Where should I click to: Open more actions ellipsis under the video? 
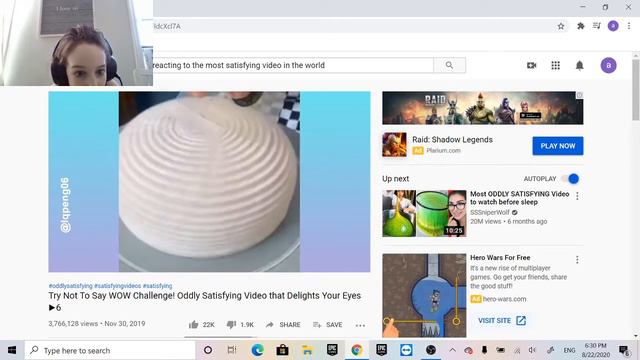click(360, 325)
